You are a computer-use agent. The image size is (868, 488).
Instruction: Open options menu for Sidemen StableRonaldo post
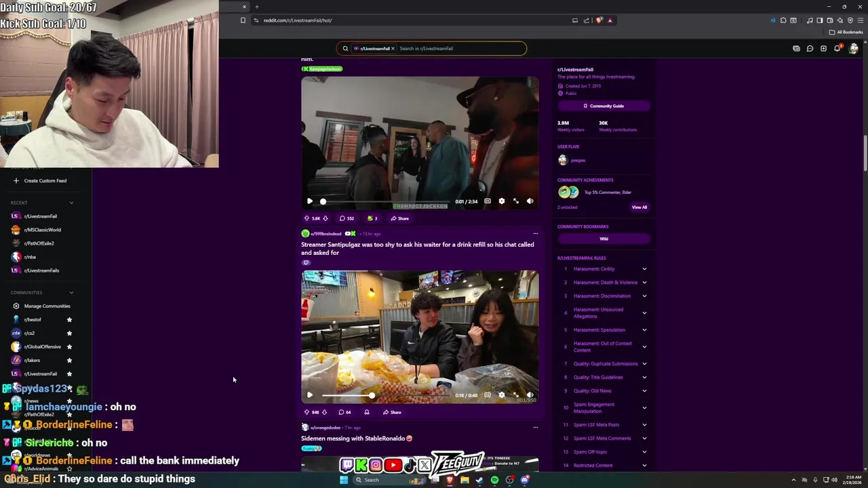click(x=535, y=428)
